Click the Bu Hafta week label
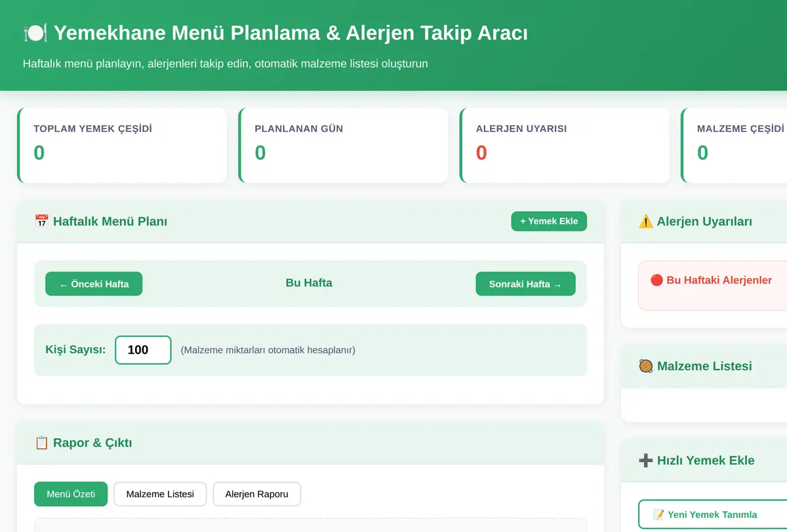 309,283
